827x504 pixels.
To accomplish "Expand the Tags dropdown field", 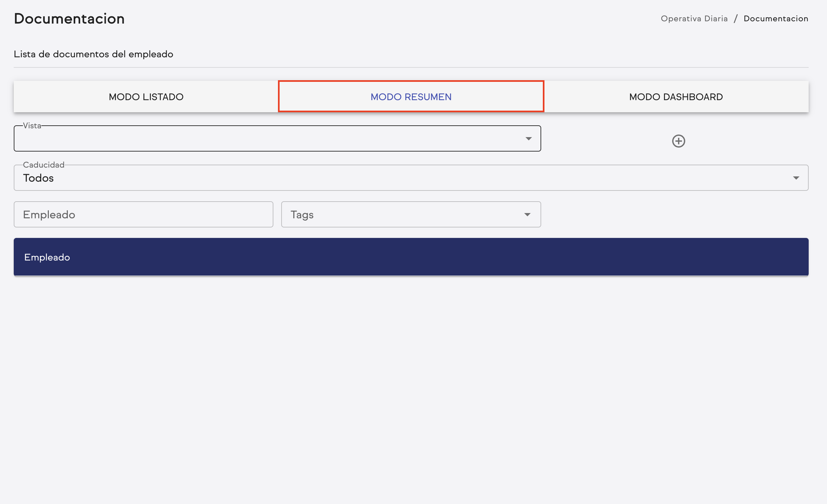I will click(403, 214).
